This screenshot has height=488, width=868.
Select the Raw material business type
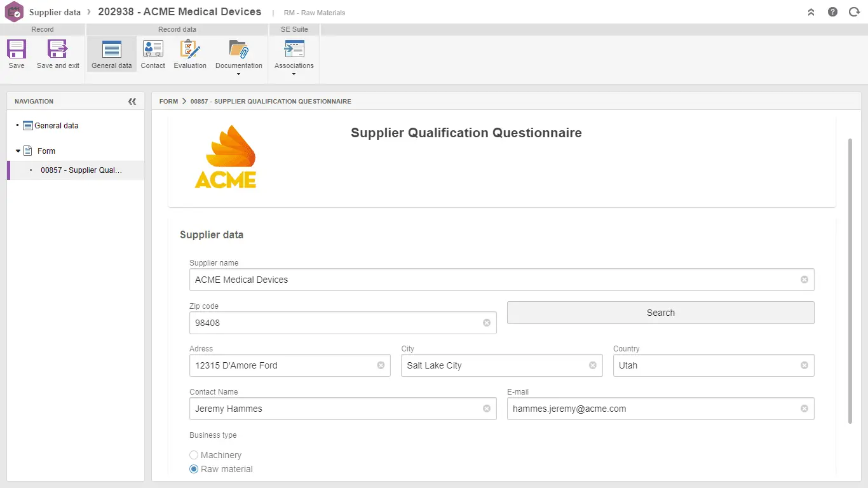pos(194,469)
